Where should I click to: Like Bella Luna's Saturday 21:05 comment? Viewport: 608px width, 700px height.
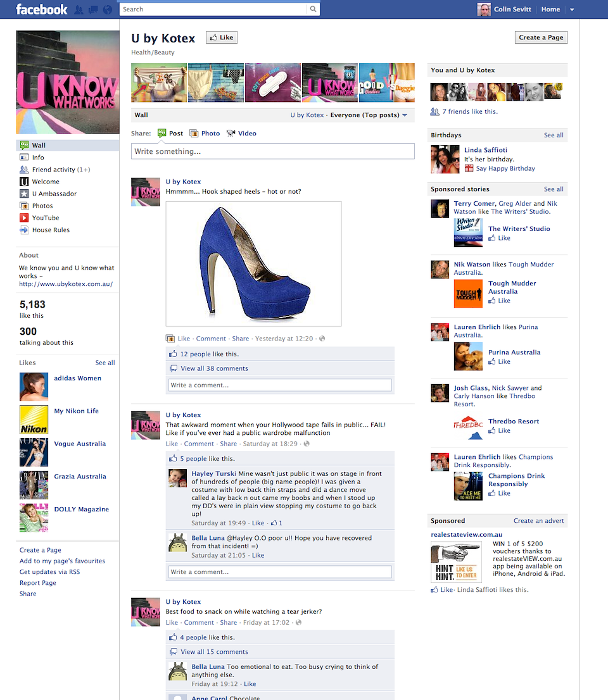258,555
